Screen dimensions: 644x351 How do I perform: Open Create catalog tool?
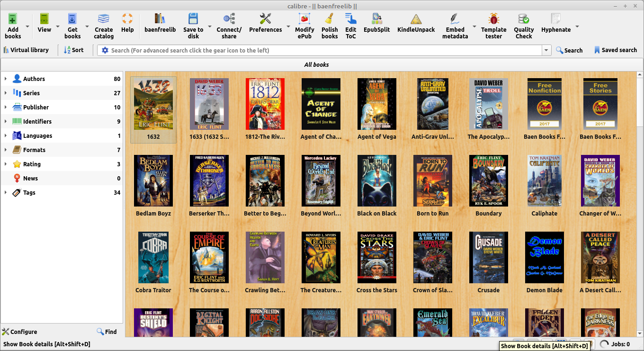point(104,19)
